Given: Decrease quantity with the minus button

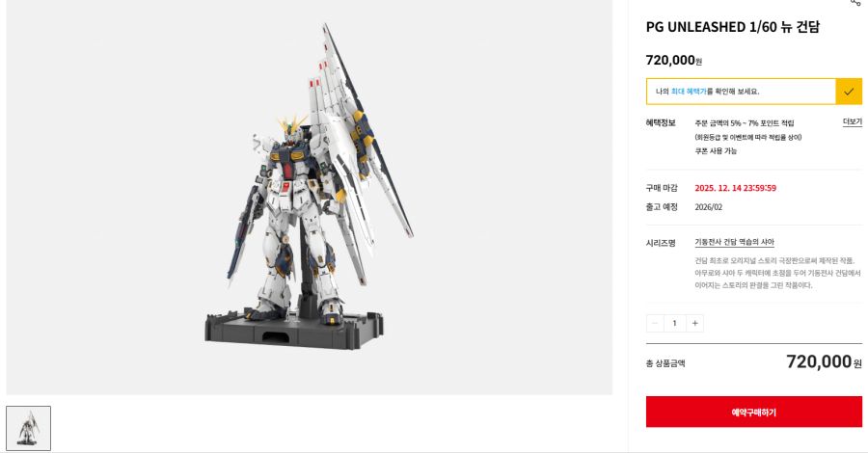Looking at the screenshot, I should 655,323.
